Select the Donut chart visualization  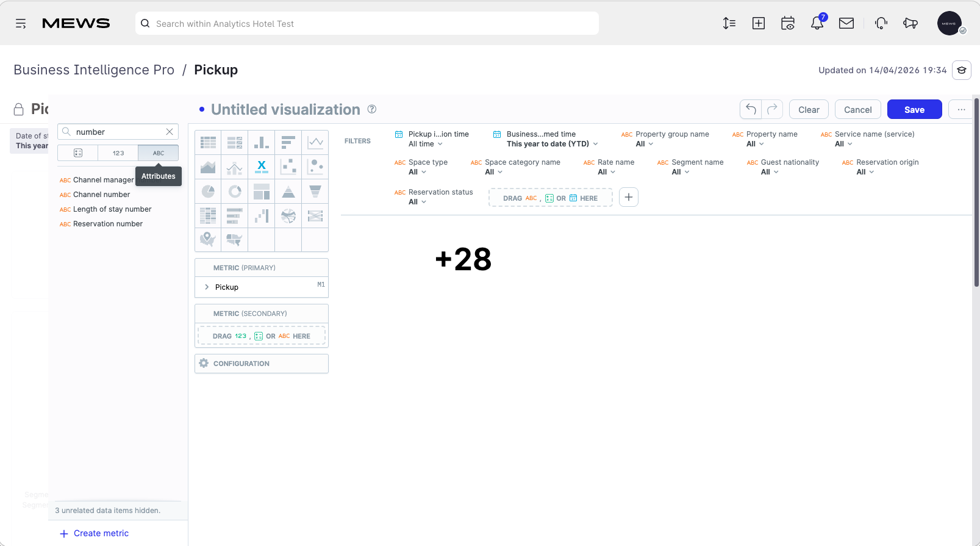click(235, 192)
